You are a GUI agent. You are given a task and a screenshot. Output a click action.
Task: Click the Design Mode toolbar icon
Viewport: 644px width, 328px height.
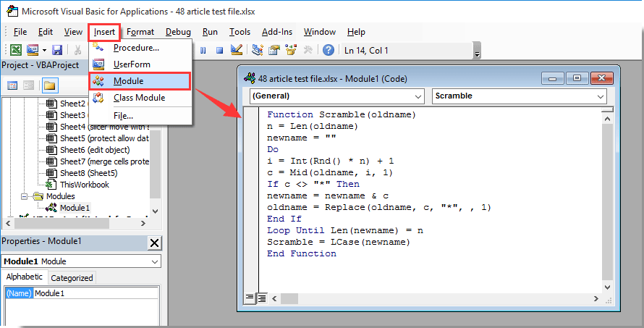[237, 50]
